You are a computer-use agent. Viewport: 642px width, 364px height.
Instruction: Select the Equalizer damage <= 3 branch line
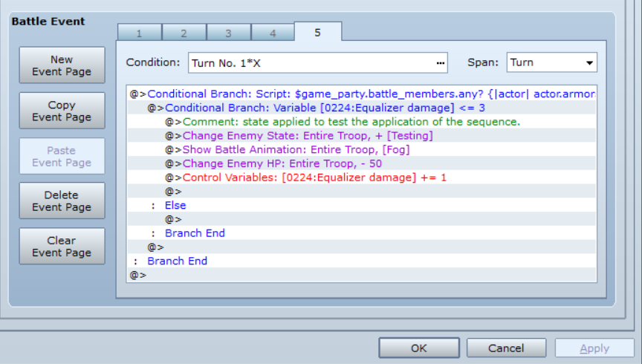[362, 108]
